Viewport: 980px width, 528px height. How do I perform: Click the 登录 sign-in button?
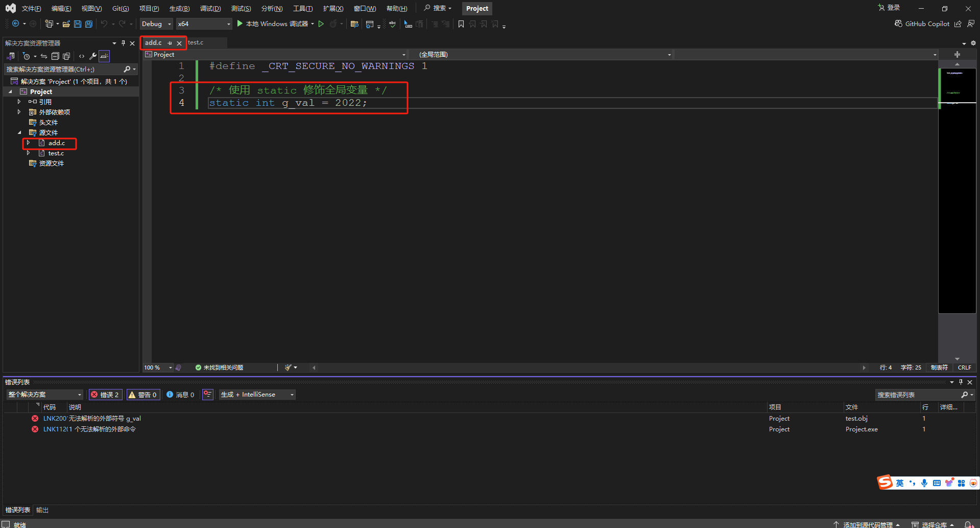[889, 8]
